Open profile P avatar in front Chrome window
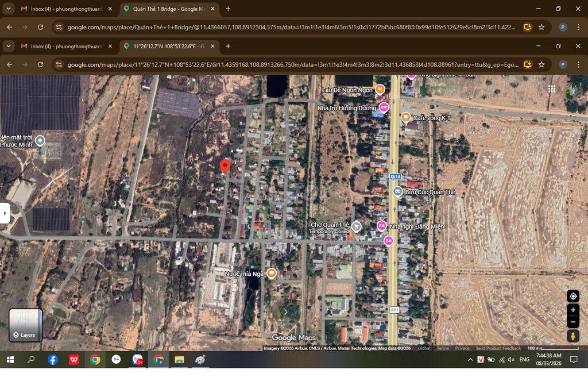 pyautogui.click(x=563, y=64)
